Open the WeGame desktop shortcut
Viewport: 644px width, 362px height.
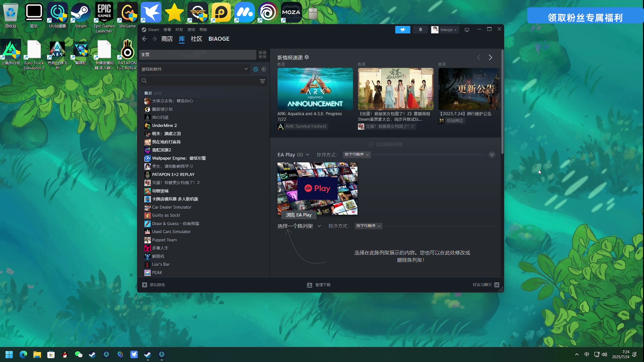(127, 15)
